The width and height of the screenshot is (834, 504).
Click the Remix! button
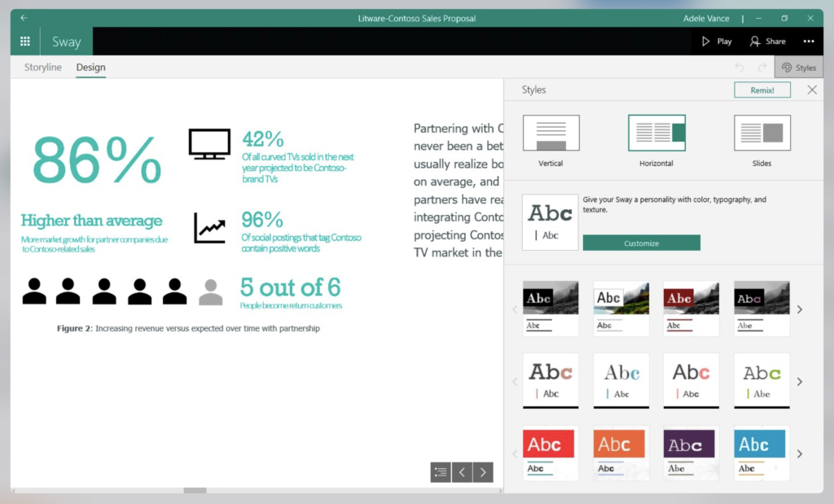click(762, 90)
